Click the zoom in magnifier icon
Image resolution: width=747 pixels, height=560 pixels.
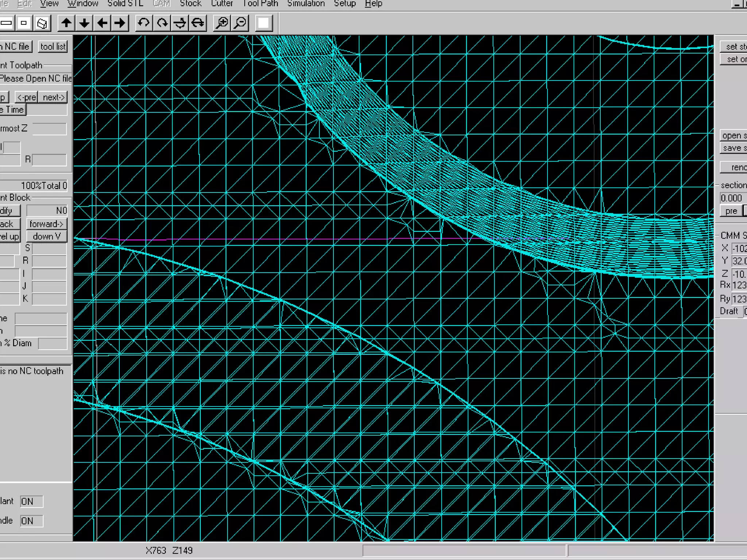click(x=222, y=23)
